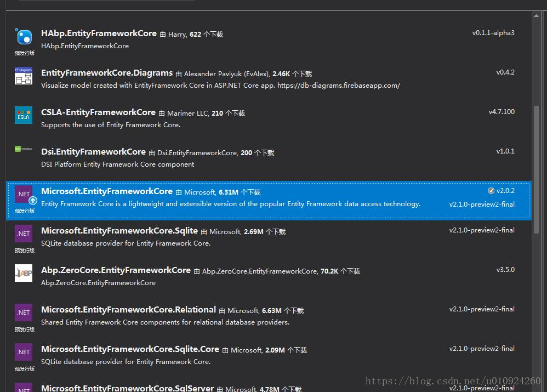Screen dimensions: 547x392
Task: Click the 6.31M downloads count
Action: (x=229, y=192)
